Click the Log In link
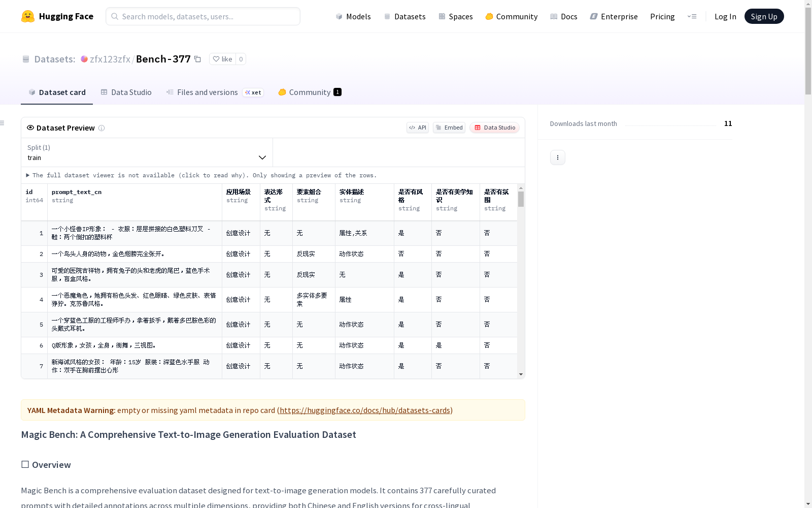The height and width of the screenshot is (508, 812). 725,16
